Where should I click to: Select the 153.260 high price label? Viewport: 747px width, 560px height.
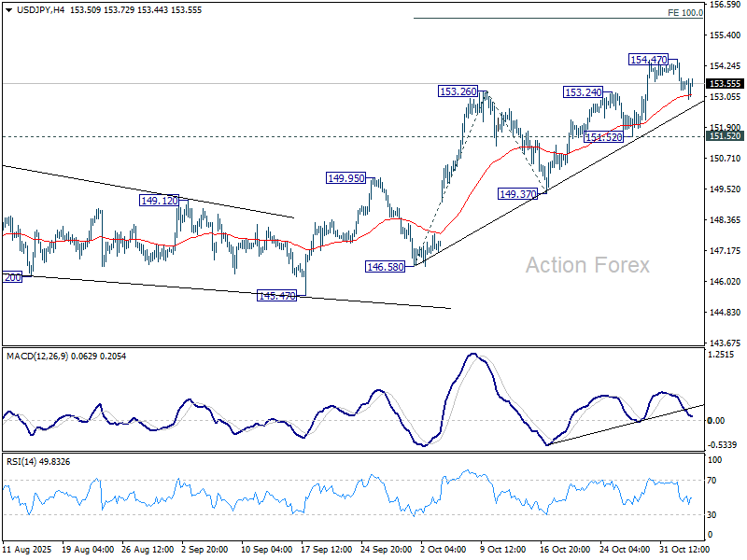tap(458, 91)
